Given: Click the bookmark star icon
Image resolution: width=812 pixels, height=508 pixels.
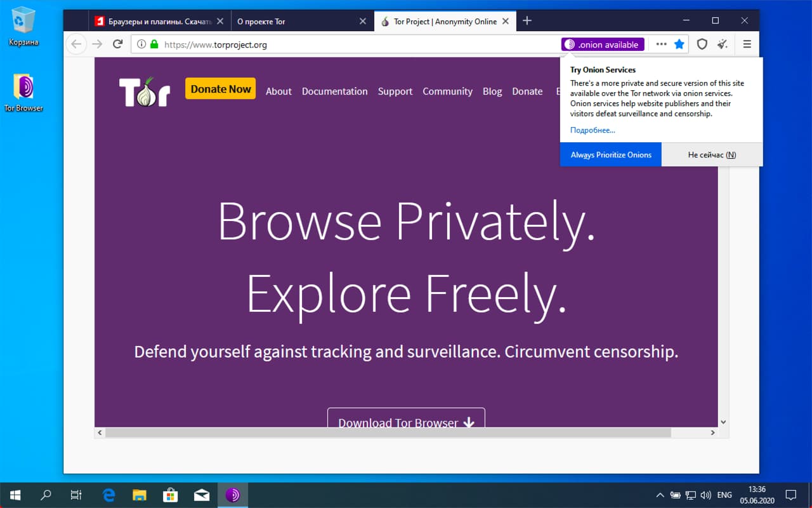Looking at the screenshot, I should (679, 44).
